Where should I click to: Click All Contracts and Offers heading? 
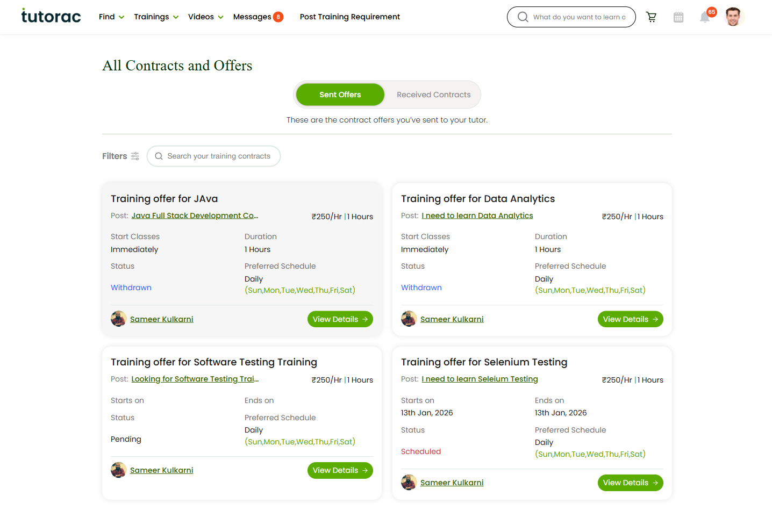pyautogui.click(x=177, y=66)
